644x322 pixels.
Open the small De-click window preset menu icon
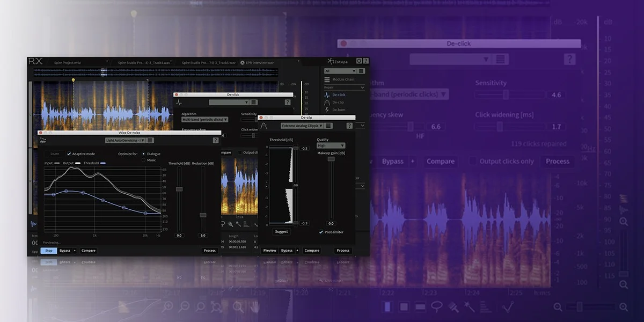pos(254,103)
